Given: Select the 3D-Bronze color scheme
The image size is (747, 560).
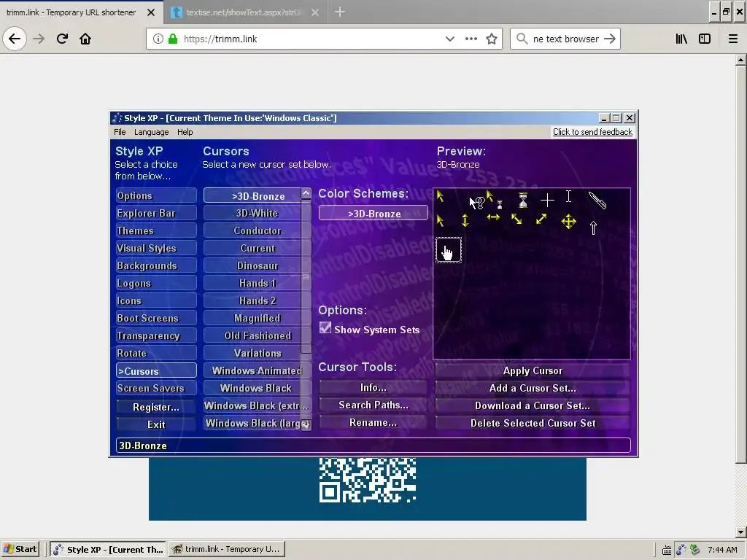Looking at the screenshot, I should click(373, 214).
